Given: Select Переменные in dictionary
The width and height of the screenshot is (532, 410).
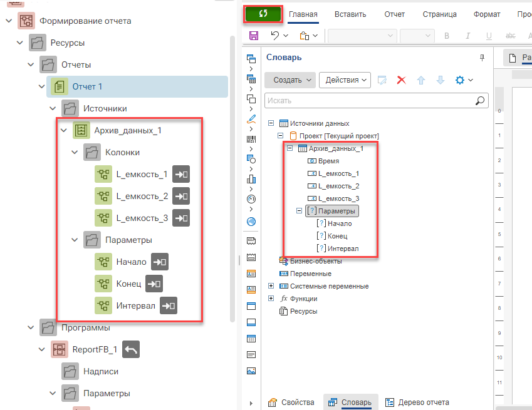Looking at the screenshot, I should 310,274.
